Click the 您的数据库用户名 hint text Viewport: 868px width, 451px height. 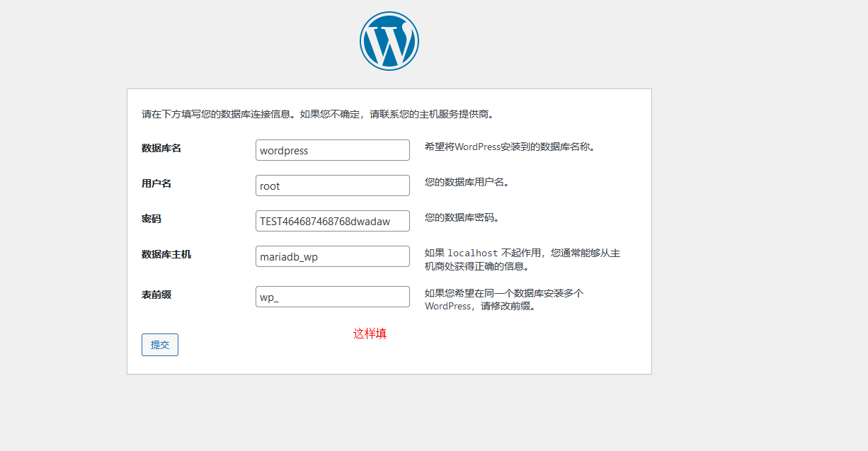(x=464, y=183)
